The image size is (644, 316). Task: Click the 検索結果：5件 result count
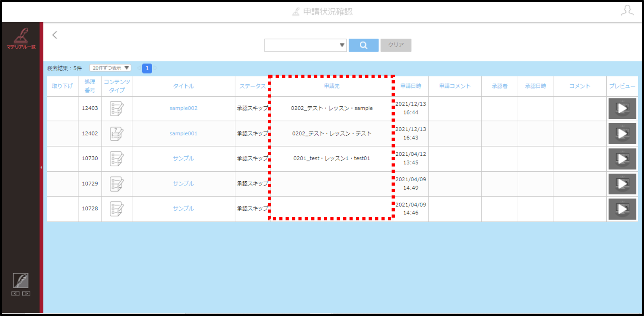(x=65, y=68)
